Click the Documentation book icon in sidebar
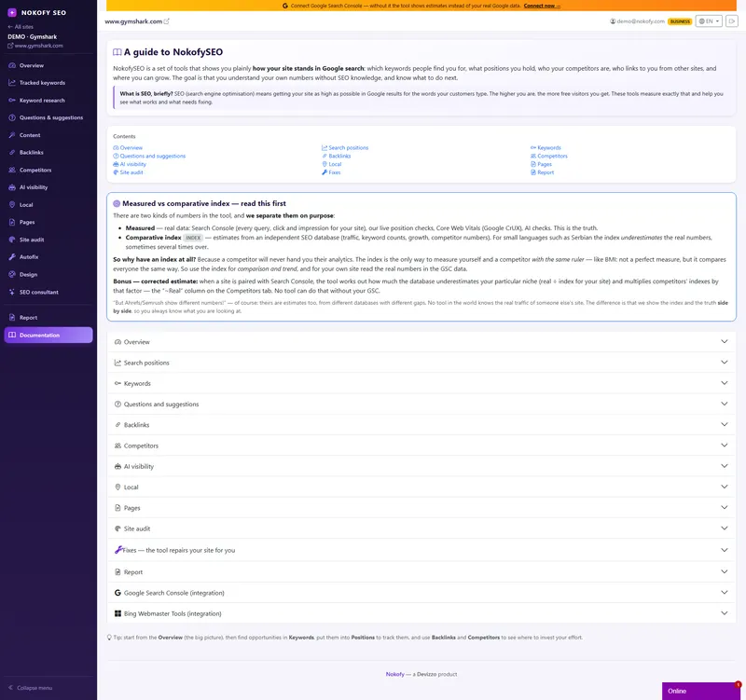The height and width of the screenshot is (700, 746). [x=12, y=336]
